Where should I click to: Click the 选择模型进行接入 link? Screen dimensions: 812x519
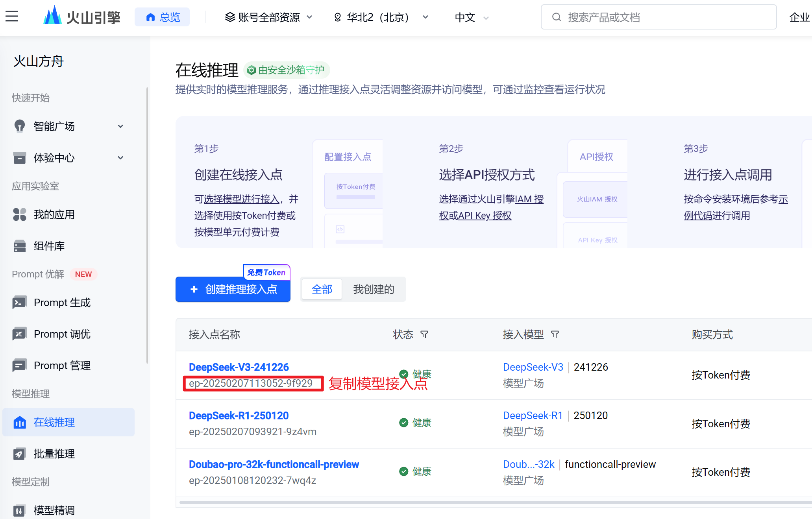242,199
